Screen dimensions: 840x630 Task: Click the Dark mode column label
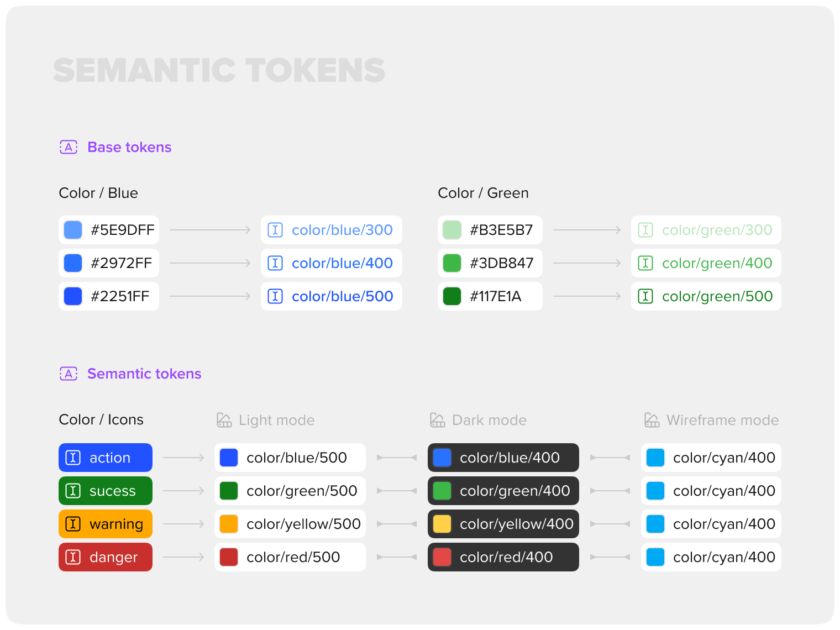pyautogui.click(x=489, y=420)
